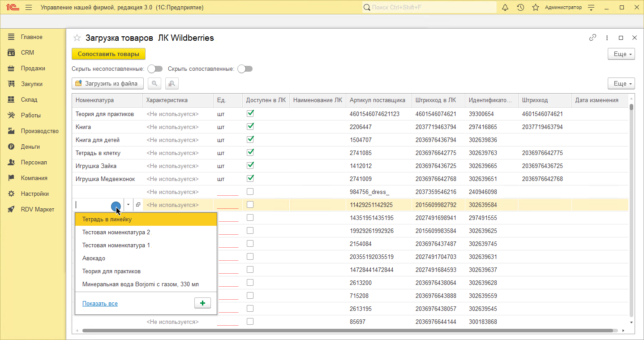Check Доступен в ЛК for 984756_dress_ row
Screen dimensions: 644x340
[250, 192]
